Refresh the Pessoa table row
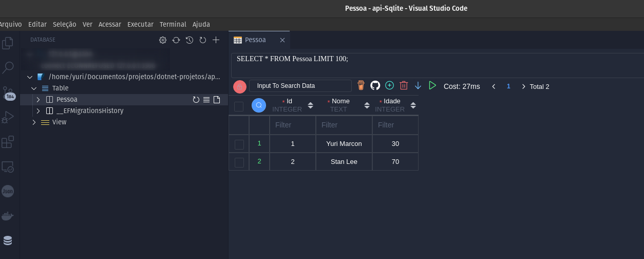Image resolution: width=644 pixels, height=259 pixels. pyautogui.click(x=196, y=100)
